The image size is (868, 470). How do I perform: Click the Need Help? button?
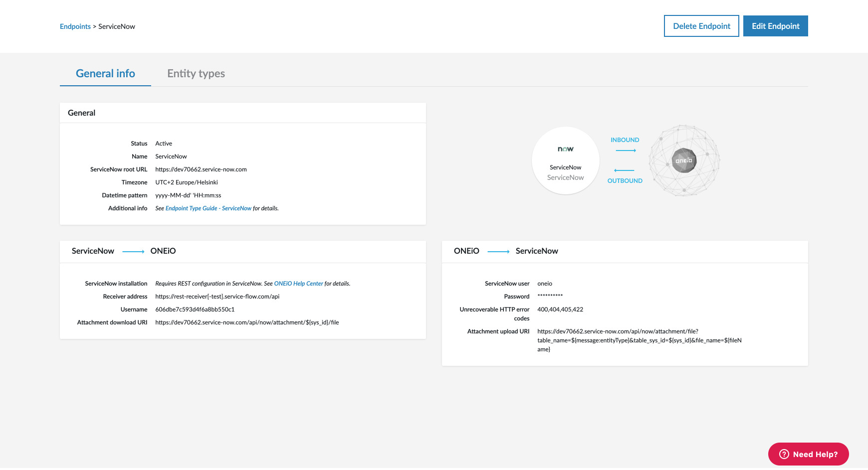tap(808, 454)
